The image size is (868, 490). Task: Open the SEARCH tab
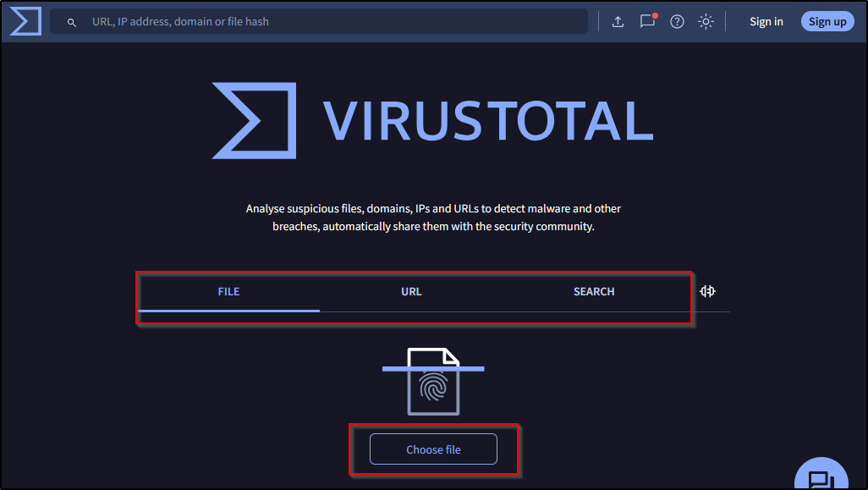coord(594,291)
